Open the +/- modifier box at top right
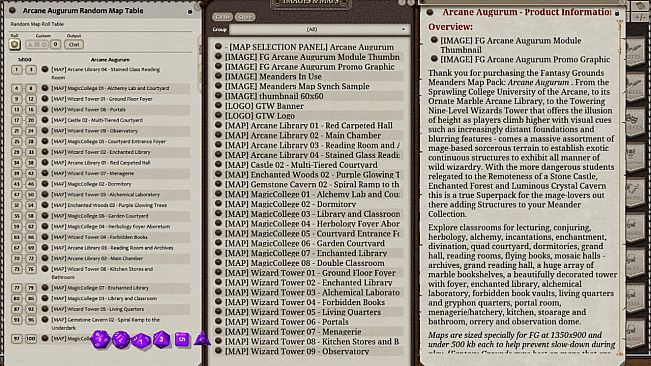Screen dimensions: 651x366 [x=639, y=17]
